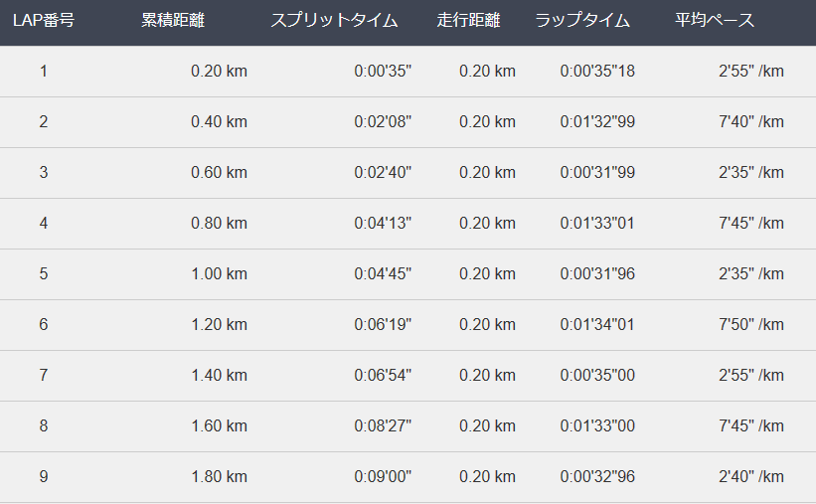Click the 0.40 km cumulative distance cell
This screenshot has height=504, width=816.
219,122
